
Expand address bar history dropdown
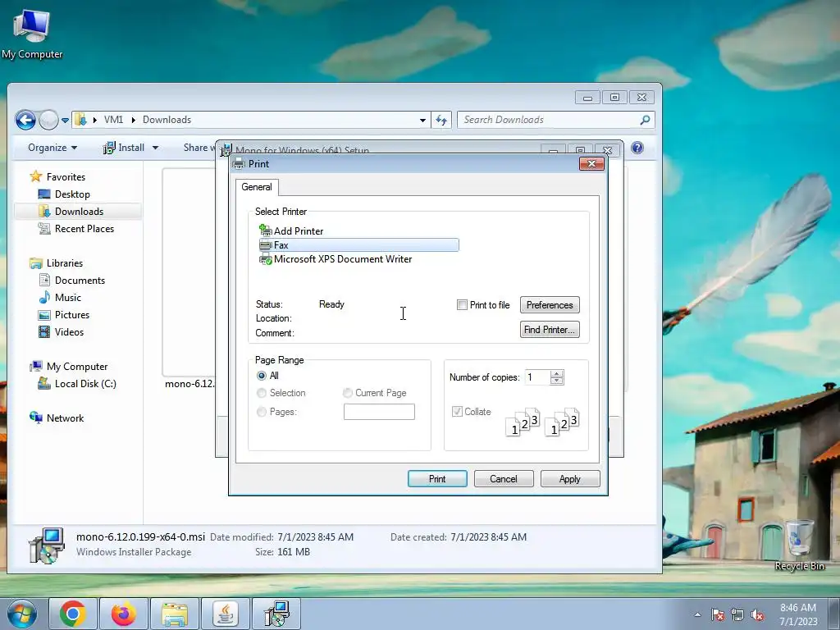[422, 120]
